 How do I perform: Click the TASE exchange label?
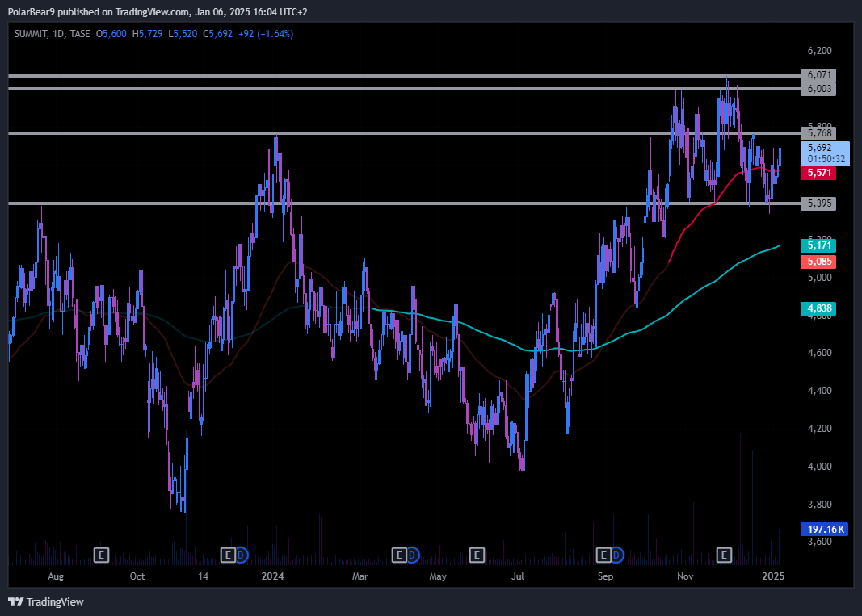pyautogui.click(x=80, y=34)
